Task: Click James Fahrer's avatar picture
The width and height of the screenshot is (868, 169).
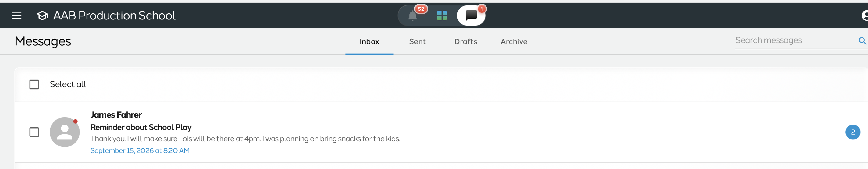Action: pos(65,132)
